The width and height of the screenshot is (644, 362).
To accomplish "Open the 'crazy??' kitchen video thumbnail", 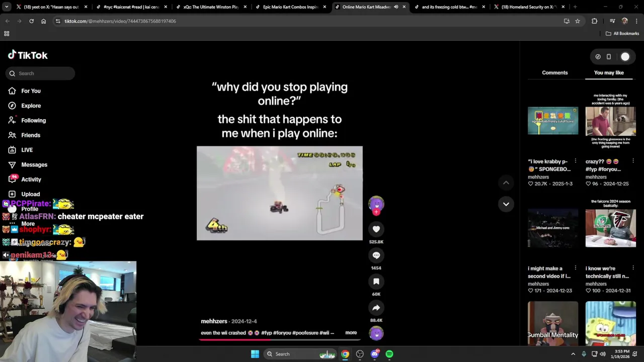I will [610, 121].
